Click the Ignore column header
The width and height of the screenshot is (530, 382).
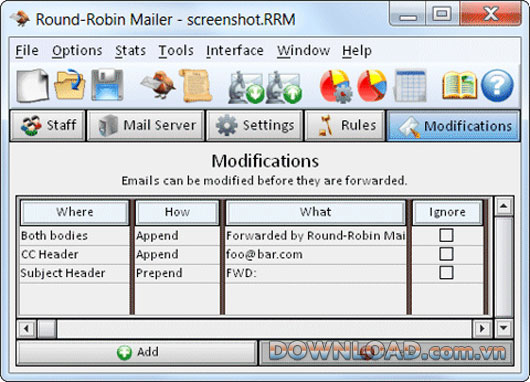click(447, 212)
